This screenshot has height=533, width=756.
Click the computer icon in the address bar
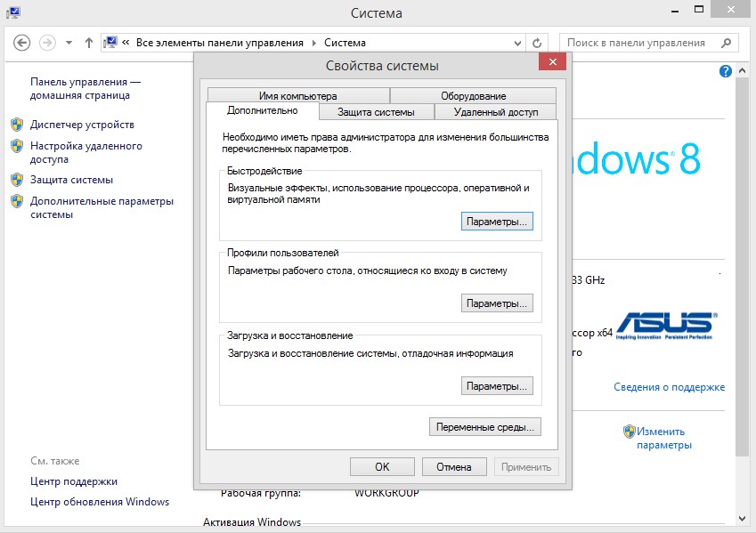[110, 43]
